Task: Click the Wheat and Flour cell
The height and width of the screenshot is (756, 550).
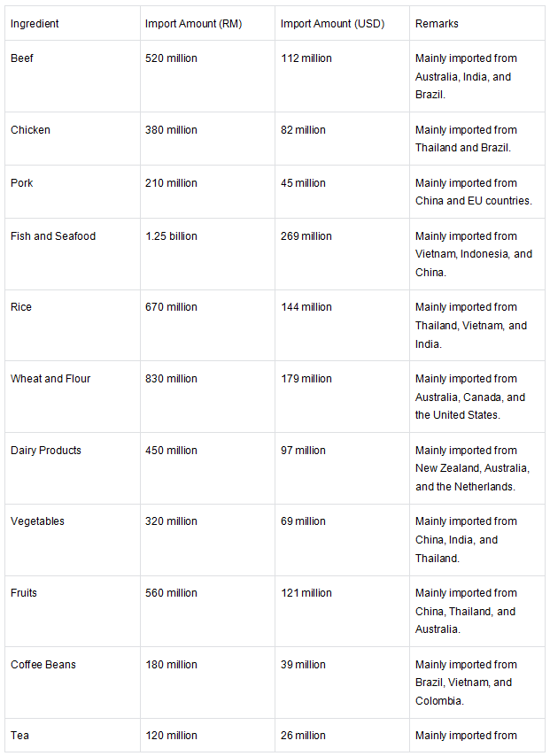Action: pyautogui.click(x=73, y=397)
